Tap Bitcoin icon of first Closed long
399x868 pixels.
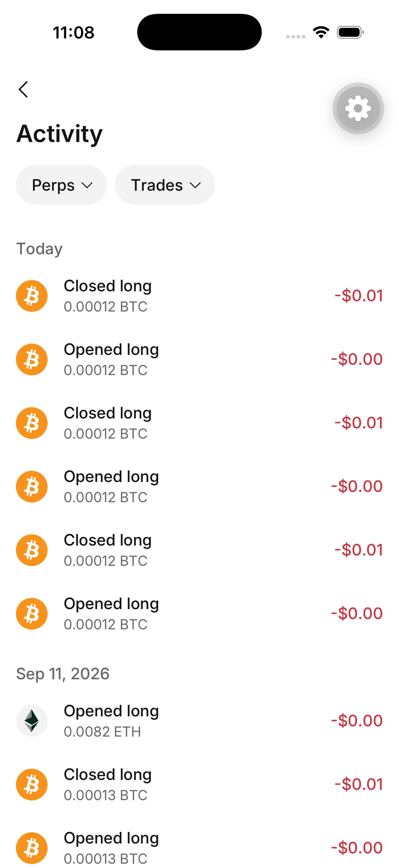click(32, 296)
